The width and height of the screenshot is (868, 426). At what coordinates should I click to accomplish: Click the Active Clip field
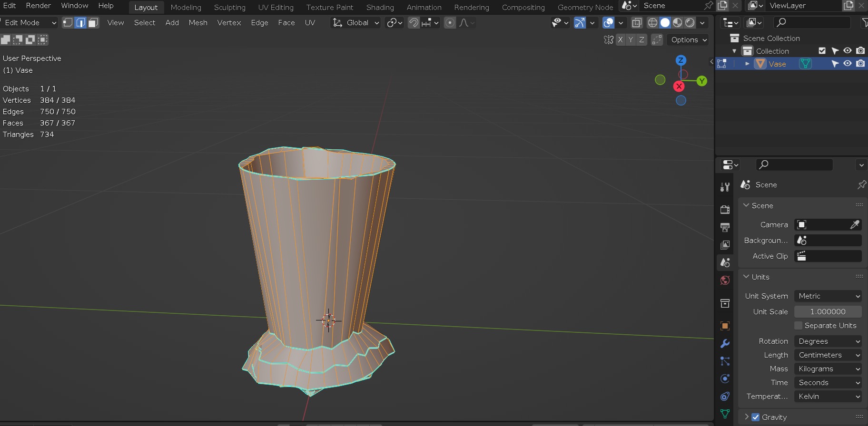click(x=828, y=256)
